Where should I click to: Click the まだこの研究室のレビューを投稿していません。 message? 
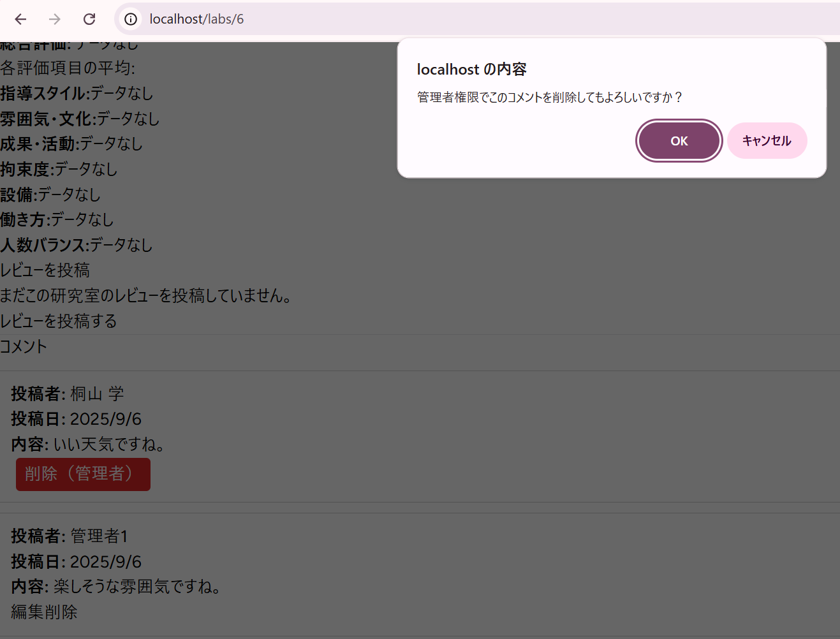(146, 295)
